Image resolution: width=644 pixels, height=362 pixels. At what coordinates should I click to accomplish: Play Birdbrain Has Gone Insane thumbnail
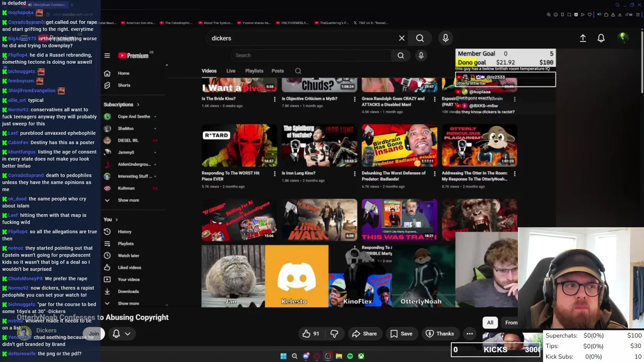(x=399, y=145)
